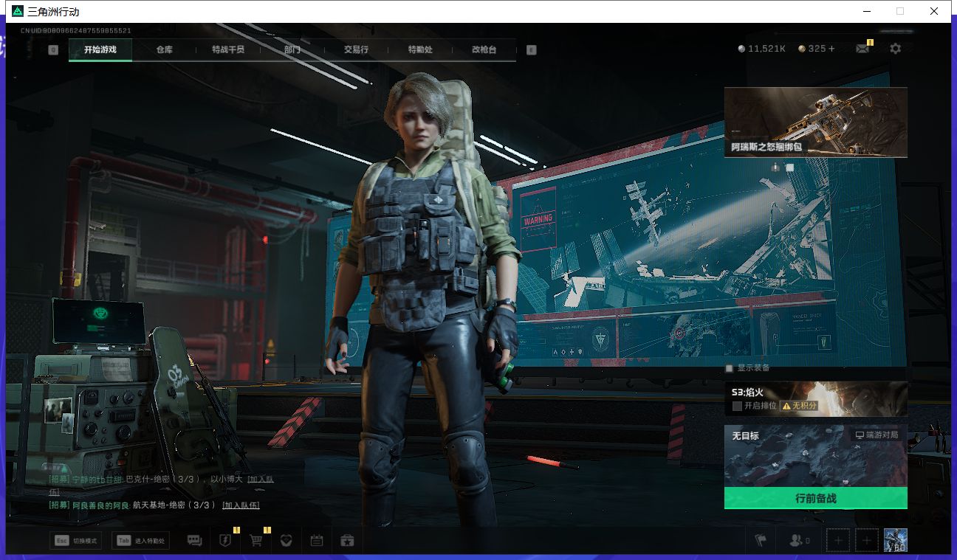Open the lightning shield icon in bottom bar
Viewport: 957px width, 560px height.
(x=226, y=541)
